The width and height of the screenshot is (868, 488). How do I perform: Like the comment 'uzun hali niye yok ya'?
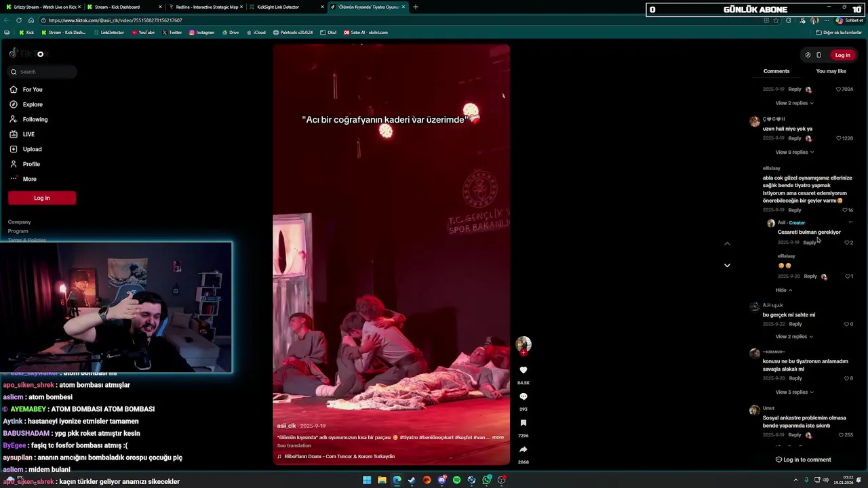click(x=838, y=138)
